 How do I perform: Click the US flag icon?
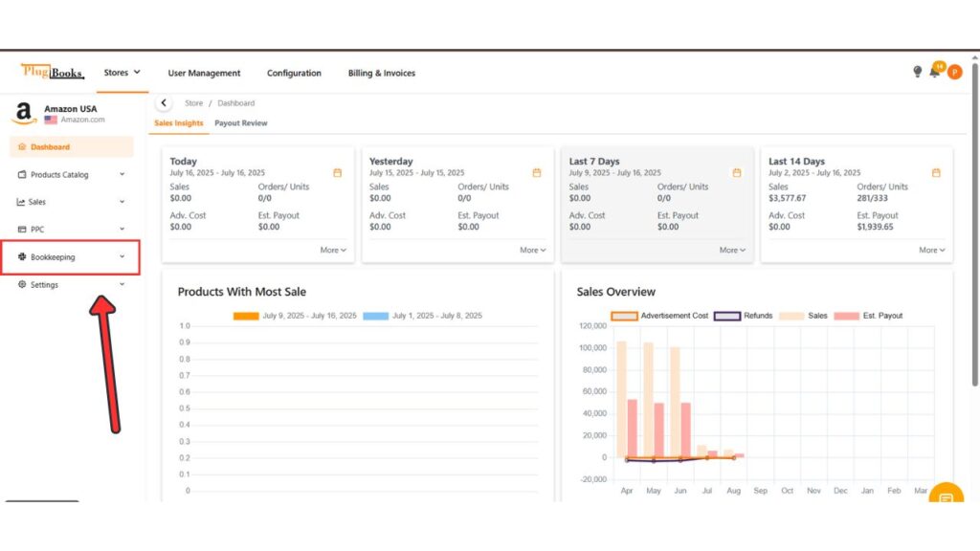point(51,120)
